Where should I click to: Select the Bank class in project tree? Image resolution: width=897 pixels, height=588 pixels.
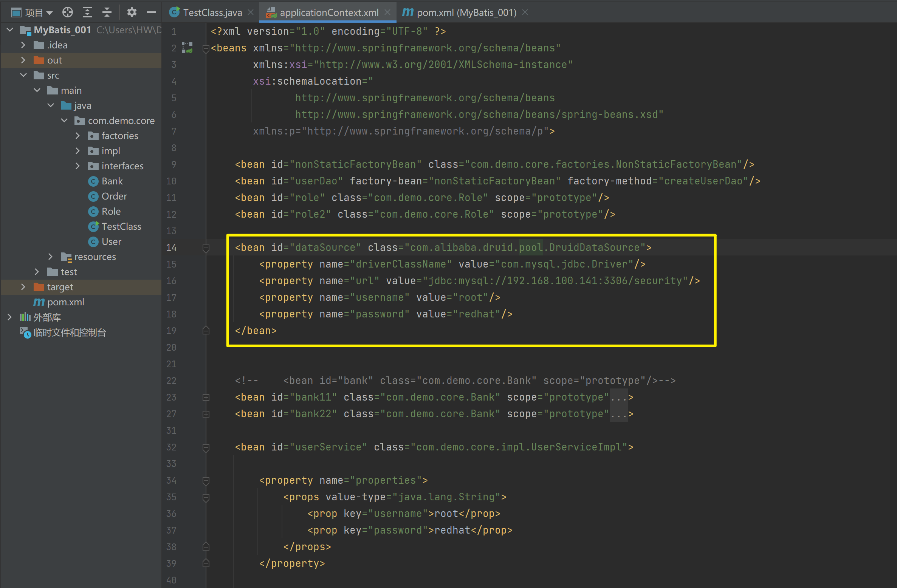112,181
